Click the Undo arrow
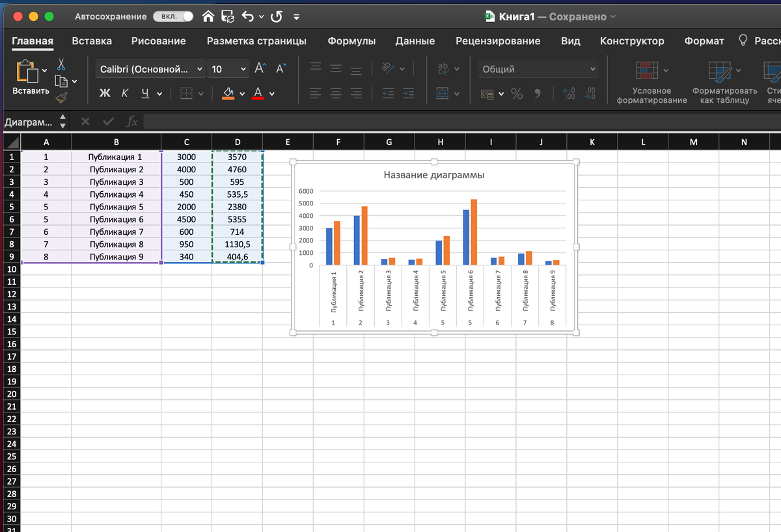Screen dimensions: 781x532 (x=249, y=17)
